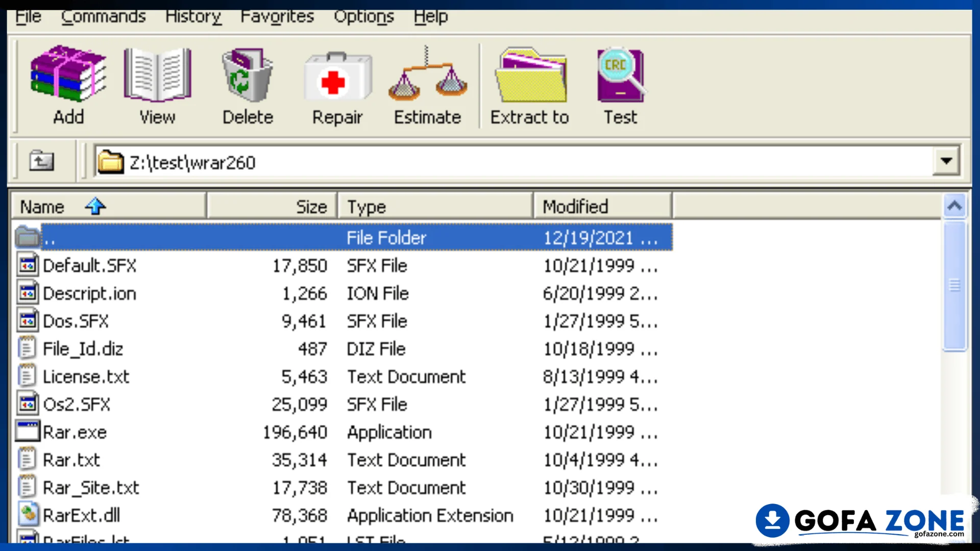Screen dimensions: 980x551
Task: Launch the Repair first-aid kit icon
Action: pos(338,77)
